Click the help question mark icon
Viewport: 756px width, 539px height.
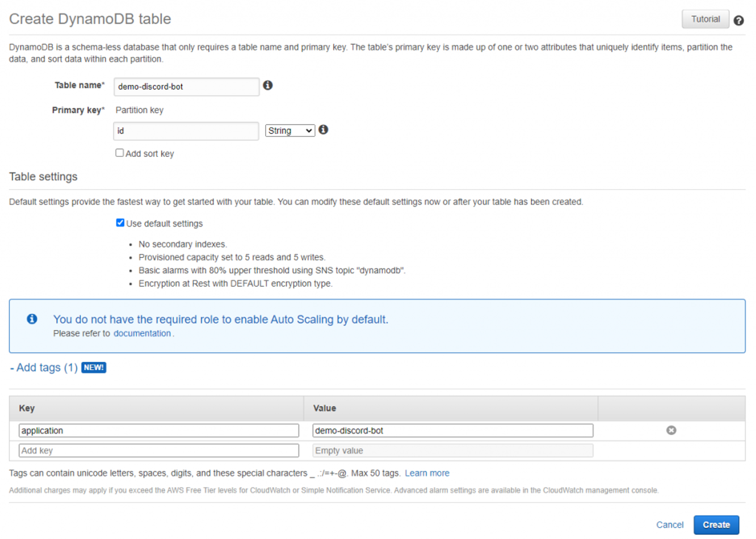click(x=739, y=20)
